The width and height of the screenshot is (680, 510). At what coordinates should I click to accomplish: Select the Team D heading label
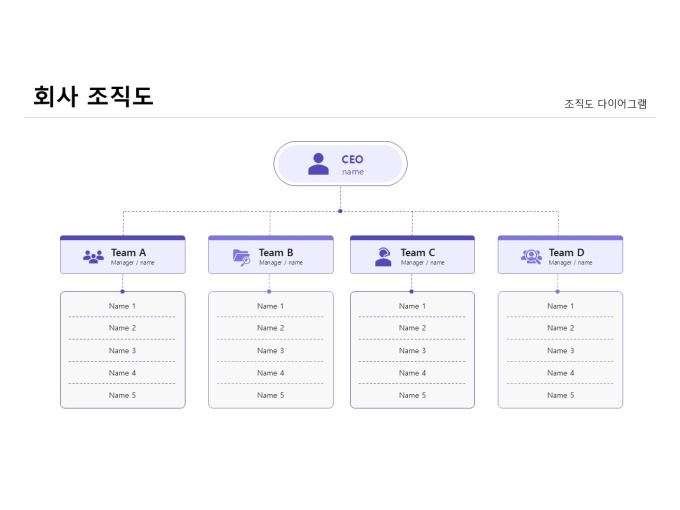tap(566, 253)
